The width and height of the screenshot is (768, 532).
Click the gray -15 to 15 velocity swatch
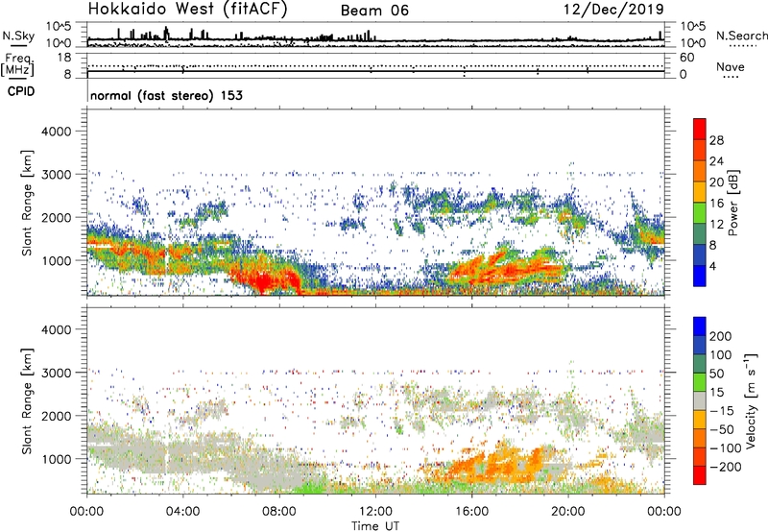pyautogui.click(x=700, y=400)
